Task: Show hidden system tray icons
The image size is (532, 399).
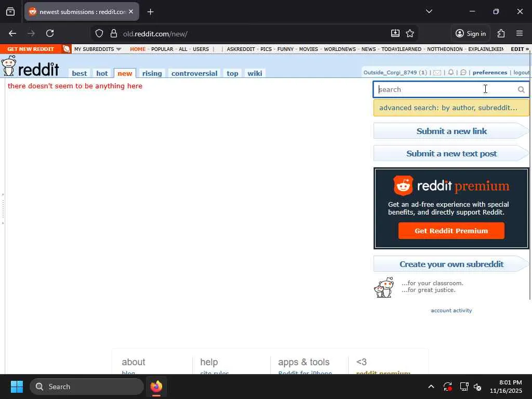Action: 431,387
